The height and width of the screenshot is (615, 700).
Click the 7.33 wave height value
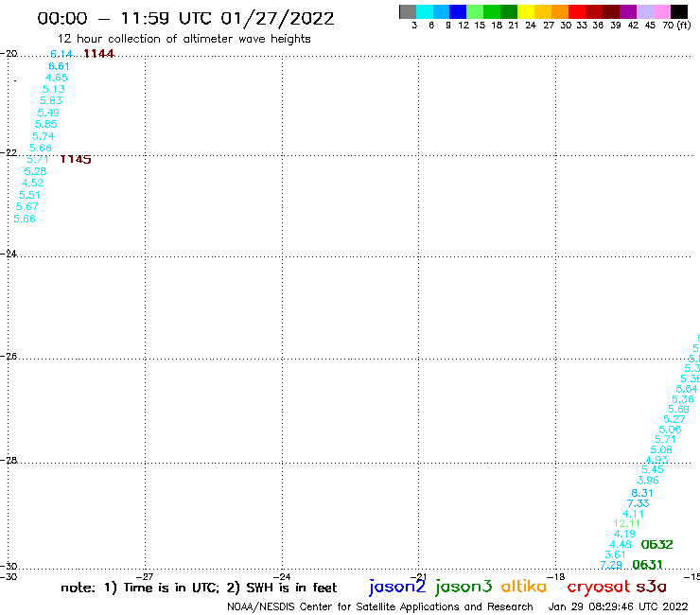click(639, 503)
